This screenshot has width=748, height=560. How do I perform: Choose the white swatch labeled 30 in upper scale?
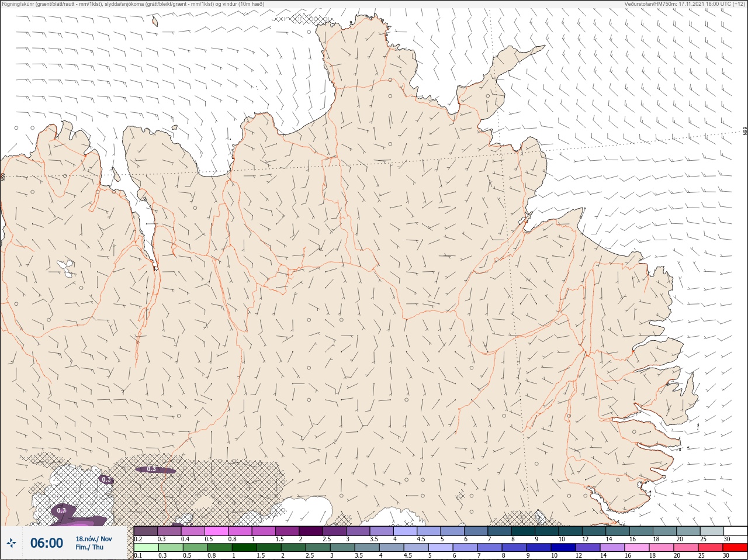[x=735, y=531]
